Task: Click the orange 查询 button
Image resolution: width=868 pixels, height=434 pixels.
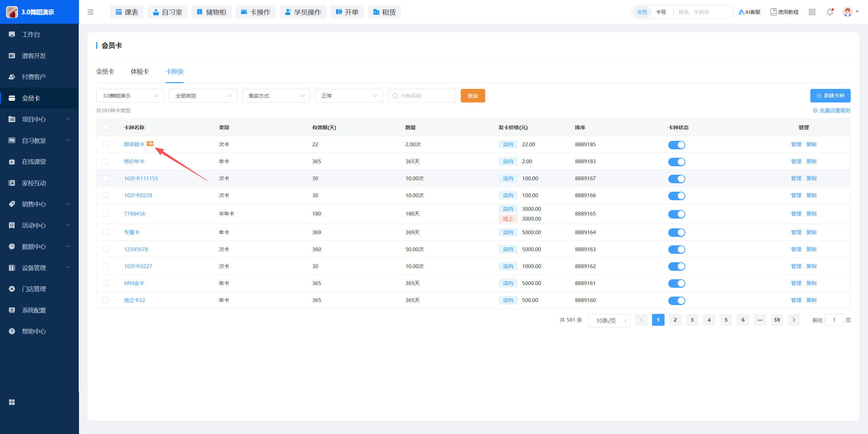Action: click(x=473, y=96)
